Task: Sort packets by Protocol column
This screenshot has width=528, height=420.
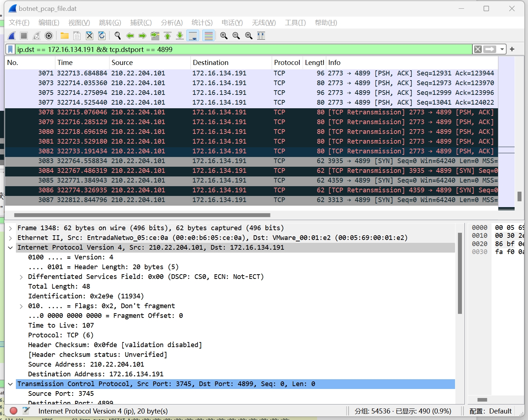Action: [x=287, y=63]
